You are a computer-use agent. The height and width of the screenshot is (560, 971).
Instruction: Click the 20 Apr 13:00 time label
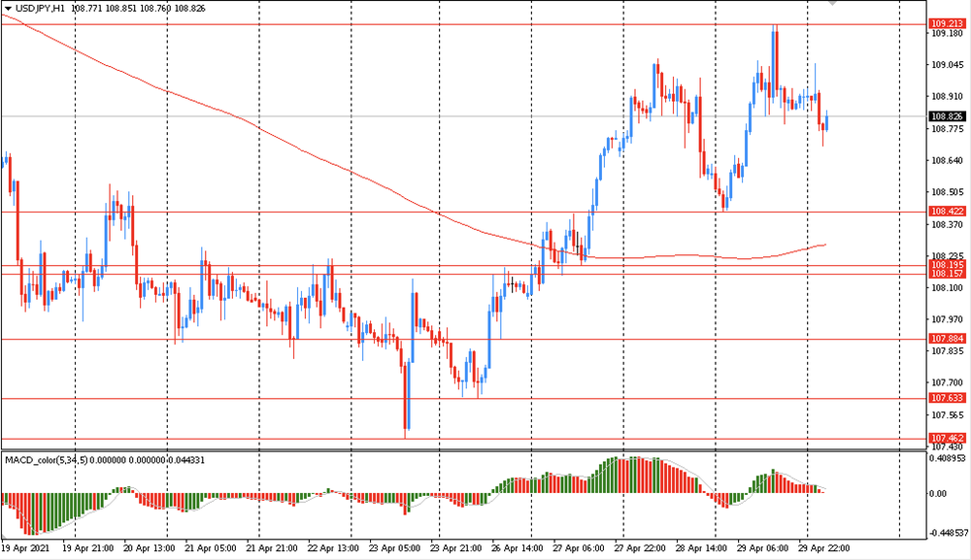150,548
